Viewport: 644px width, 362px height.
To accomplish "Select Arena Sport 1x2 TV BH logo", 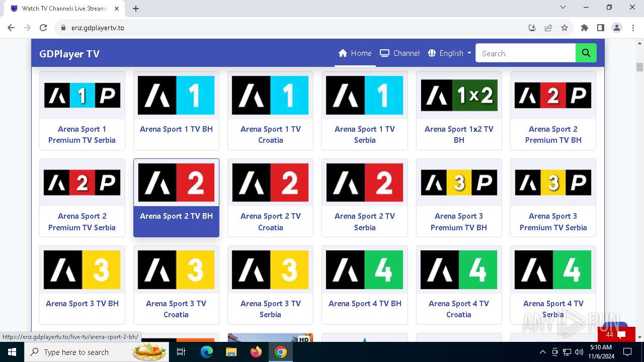I will 459,95.
